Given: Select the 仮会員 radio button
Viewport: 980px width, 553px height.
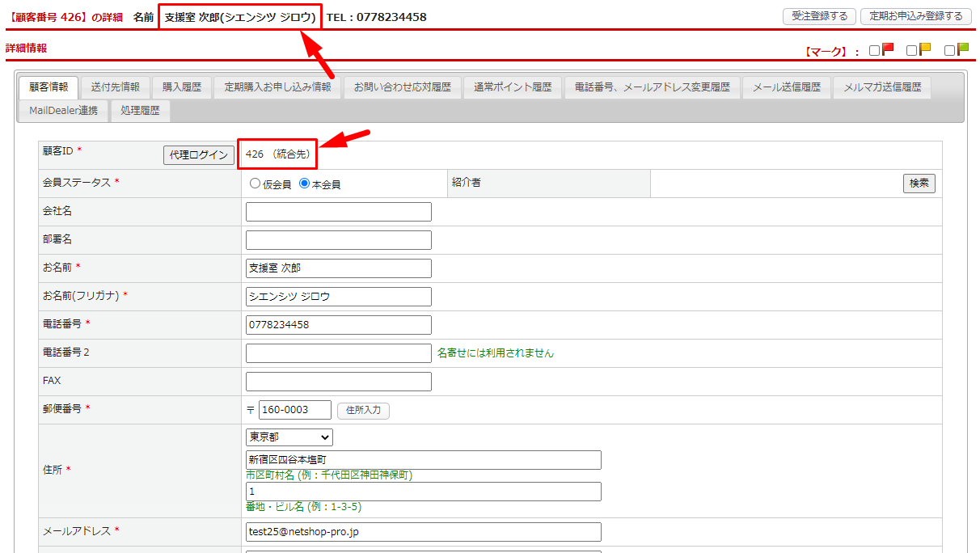Looking at the screenshot, I should point(256,184).
